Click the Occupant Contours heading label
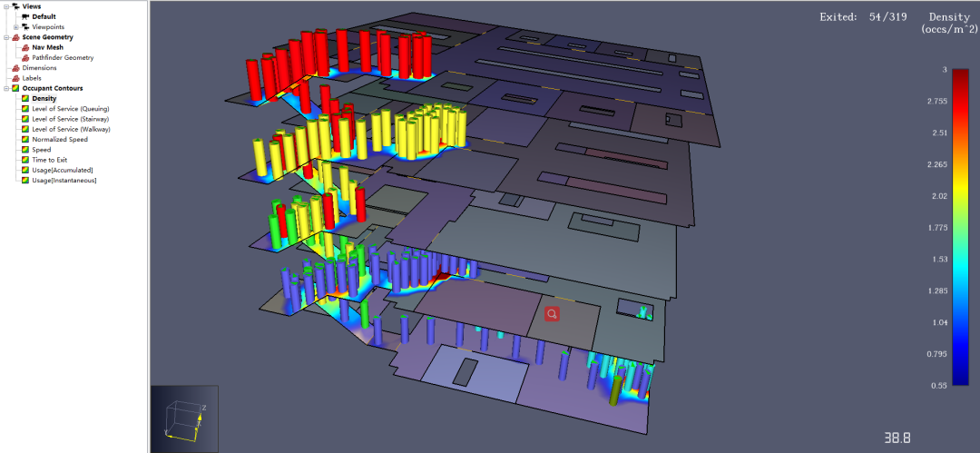The width and height of the screenshot is (980, 453). (53, 88)
